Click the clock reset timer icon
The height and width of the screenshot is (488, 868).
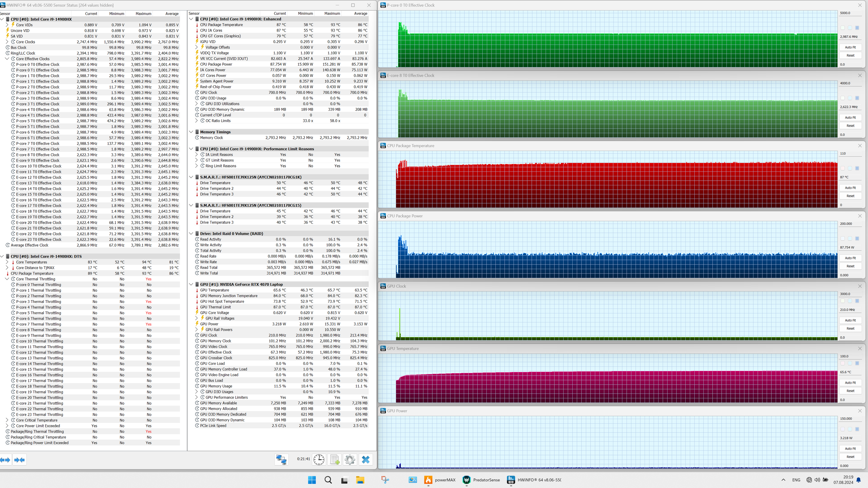tap(319, 460)
